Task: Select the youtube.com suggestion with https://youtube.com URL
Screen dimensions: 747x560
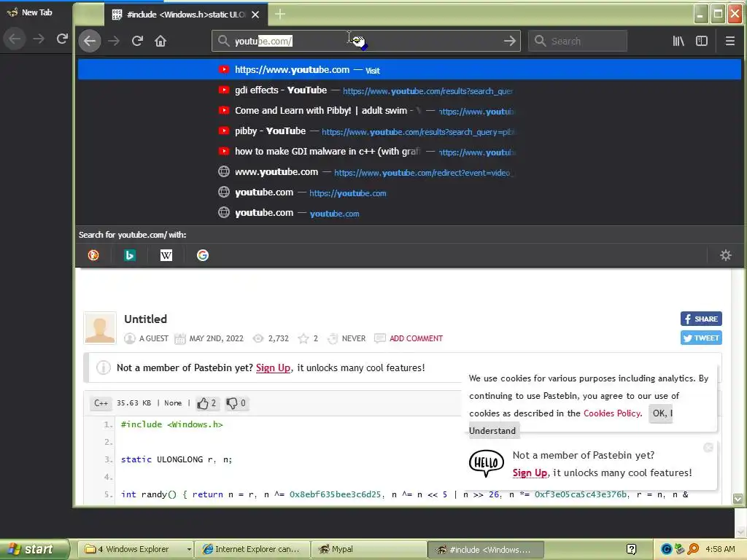Action: click(x=410, y=192)
